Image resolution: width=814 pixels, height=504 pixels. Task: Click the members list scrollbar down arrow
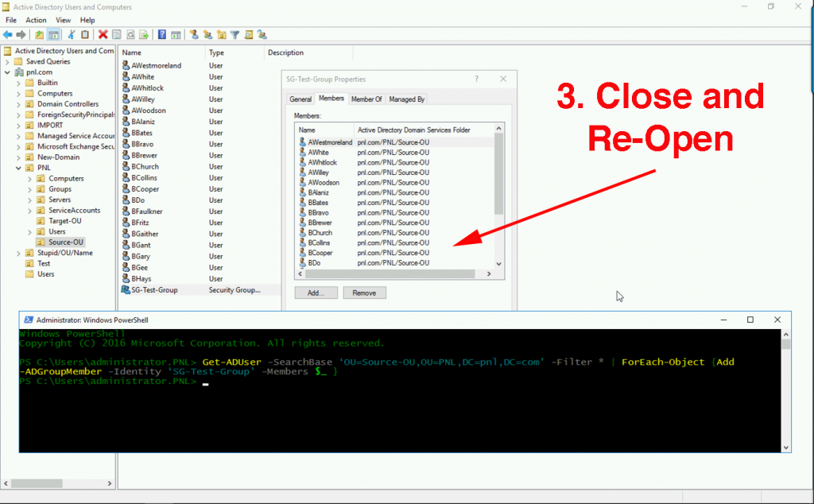click(498, 263)
